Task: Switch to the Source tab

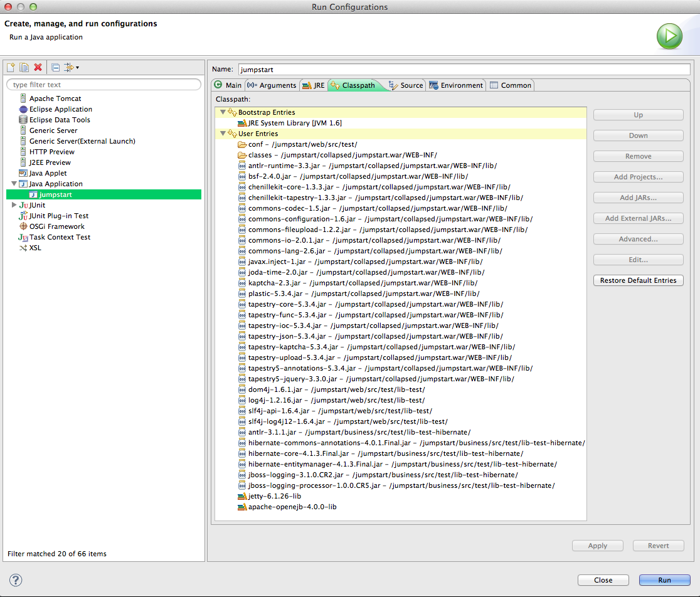Action: tap(406, 85)
